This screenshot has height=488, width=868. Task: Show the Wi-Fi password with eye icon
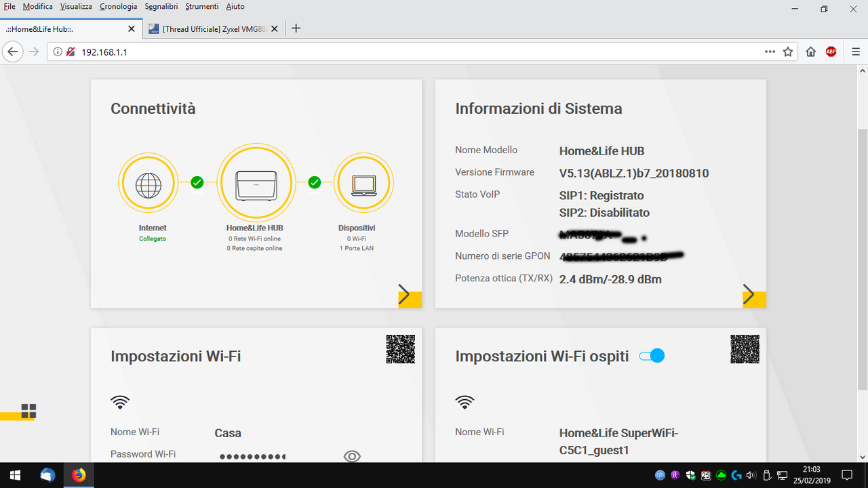click(x=352, y=456)
